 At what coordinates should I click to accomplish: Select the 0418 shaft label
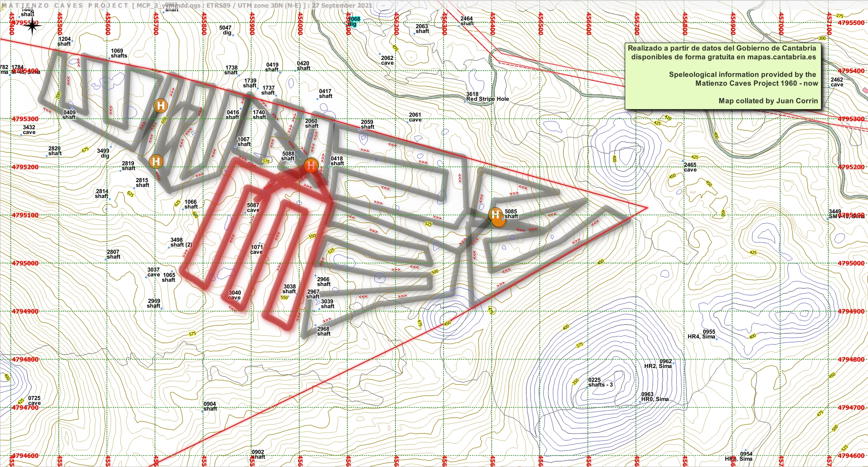point(337,161)
